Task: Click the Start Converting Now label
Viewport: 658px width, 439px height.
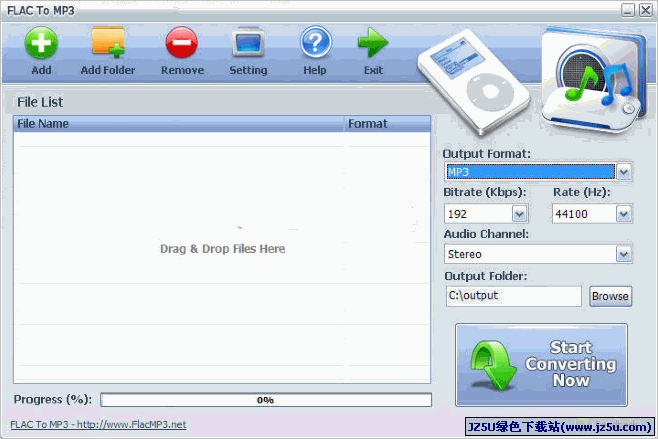Action: [x=571, y=363]
